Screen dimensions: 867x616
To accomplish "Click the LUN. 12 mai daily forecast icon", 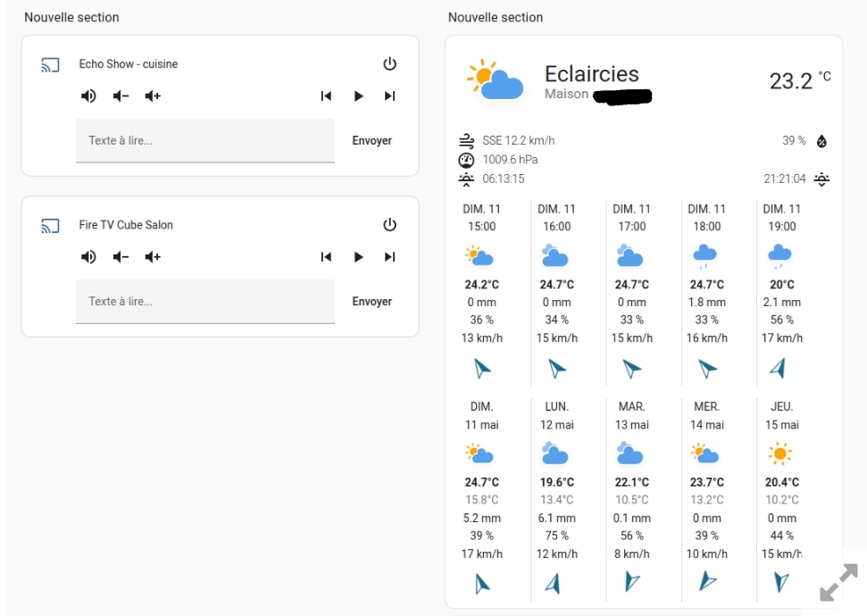I will coord(555,453).
